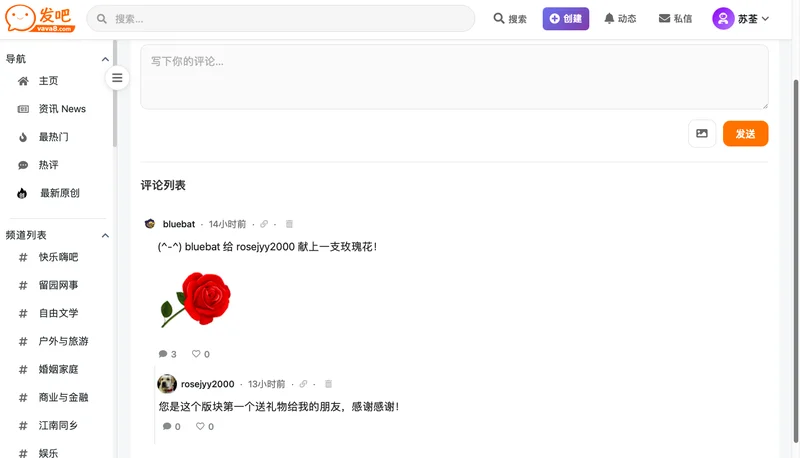The width and height of the screenshot is (800, 458).
Task: Click link icon on rosejyy2000's reply
Action: point(303,384)
